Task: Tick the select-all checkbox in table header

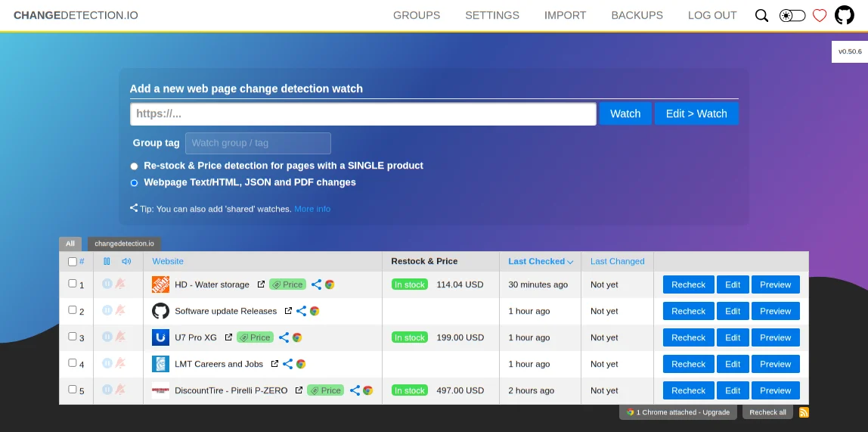Action: 73,262
